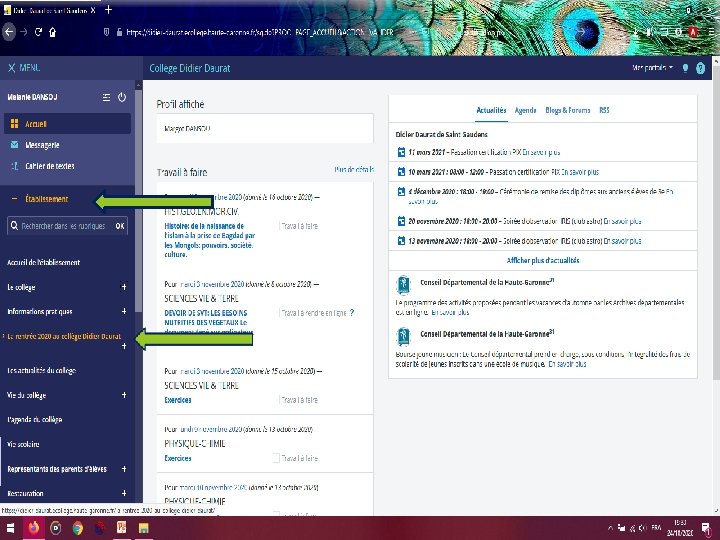Image resolution: width=720 pixels, height=540 pixels.
Task: Tick Travail à faire checkbox for the Histoire homework
Action: pyautogui.click(x=276, y=226)
